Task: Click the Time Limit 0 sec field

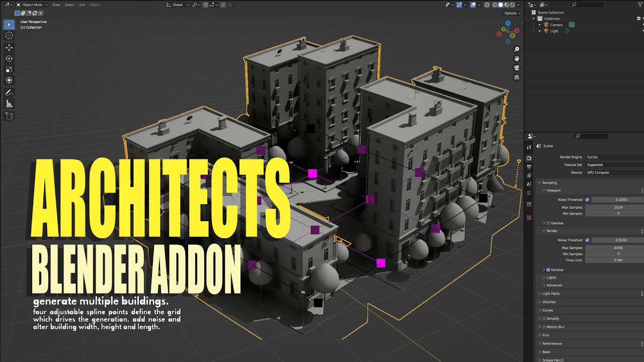Action: 614,260
